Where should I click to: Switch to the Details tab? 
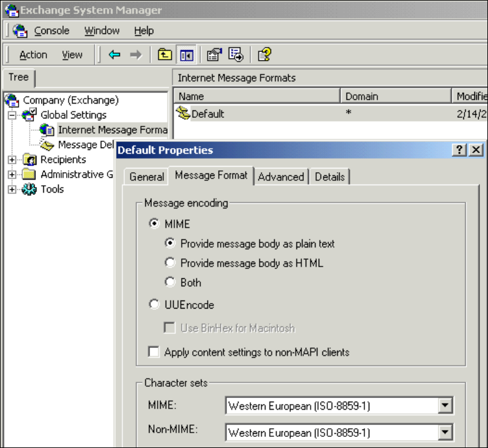(330, 177)
